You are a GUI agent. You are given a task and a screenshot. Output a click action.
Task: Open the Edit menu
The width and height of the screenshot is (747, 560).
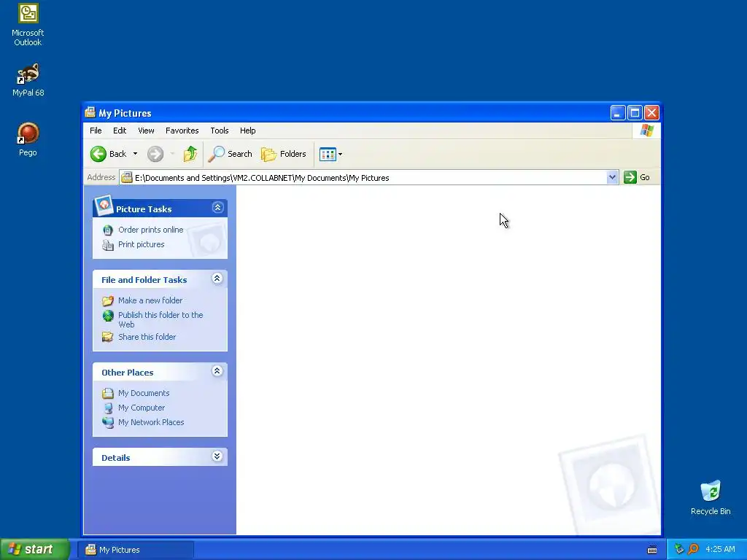click(x=120, y=131)
